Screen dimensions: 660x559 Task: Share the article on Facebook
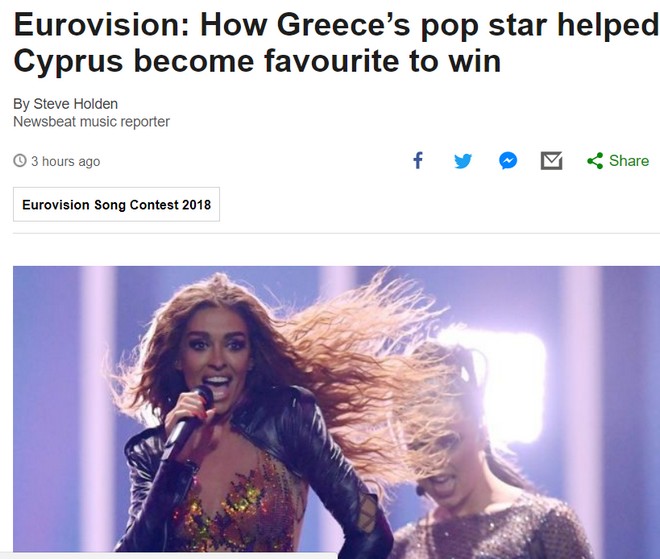point(418,161)
